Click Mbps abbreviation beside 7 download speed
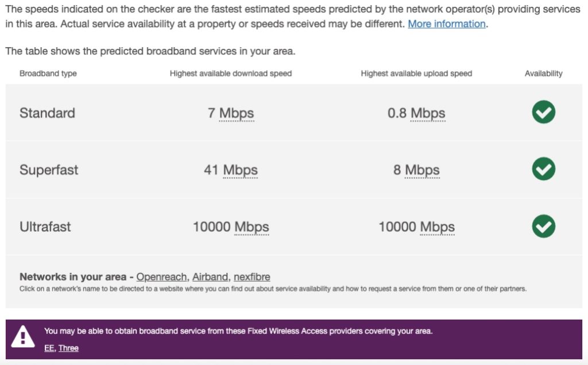 coord(237,113)
